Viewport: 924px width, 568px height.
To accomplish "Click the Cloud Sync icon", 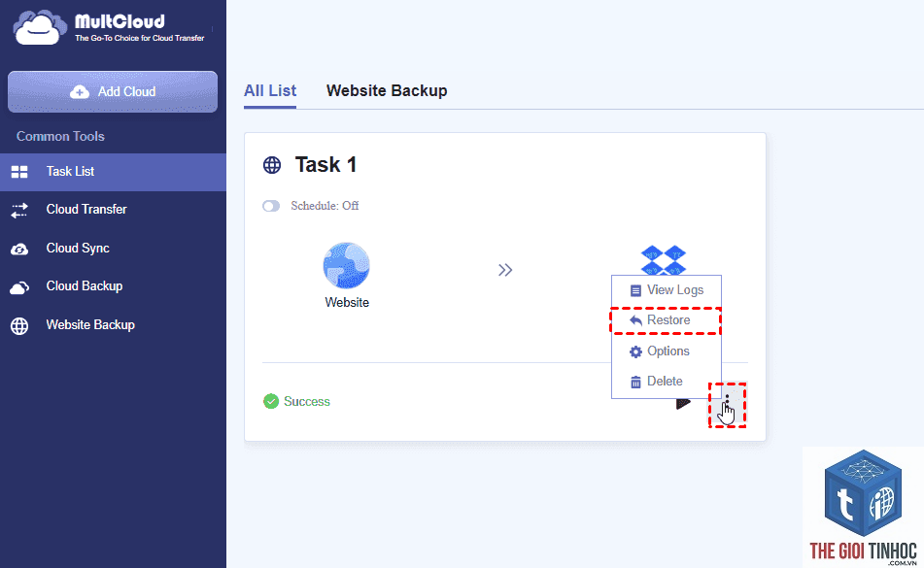I will [x=19, y=249].
